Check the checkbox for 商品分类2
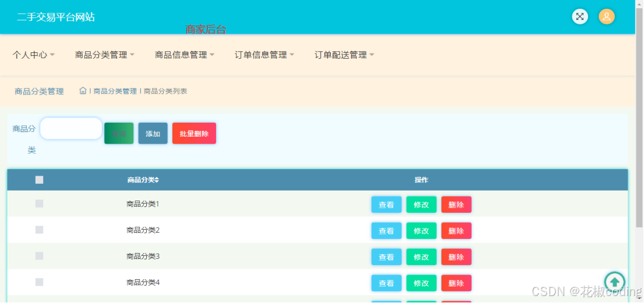Viewport: 644px width, 303px height. [x=40, y=230]
